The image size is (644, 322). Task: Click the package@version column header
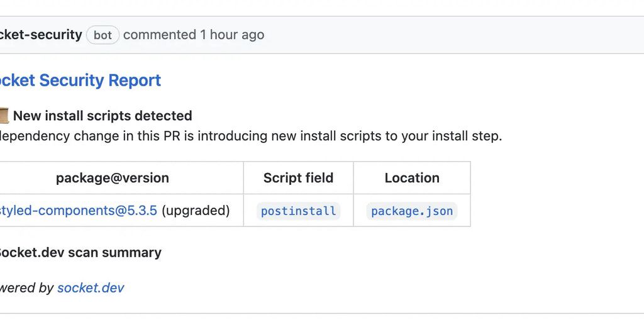pos(113,178)
